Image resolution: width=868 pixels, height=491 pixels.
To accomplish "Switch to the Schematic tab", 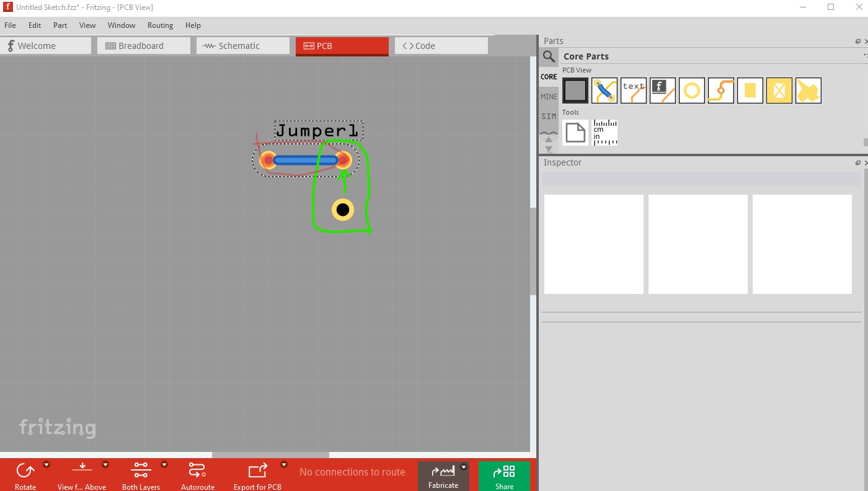I will pyautogui.click(x=243, y=46).
